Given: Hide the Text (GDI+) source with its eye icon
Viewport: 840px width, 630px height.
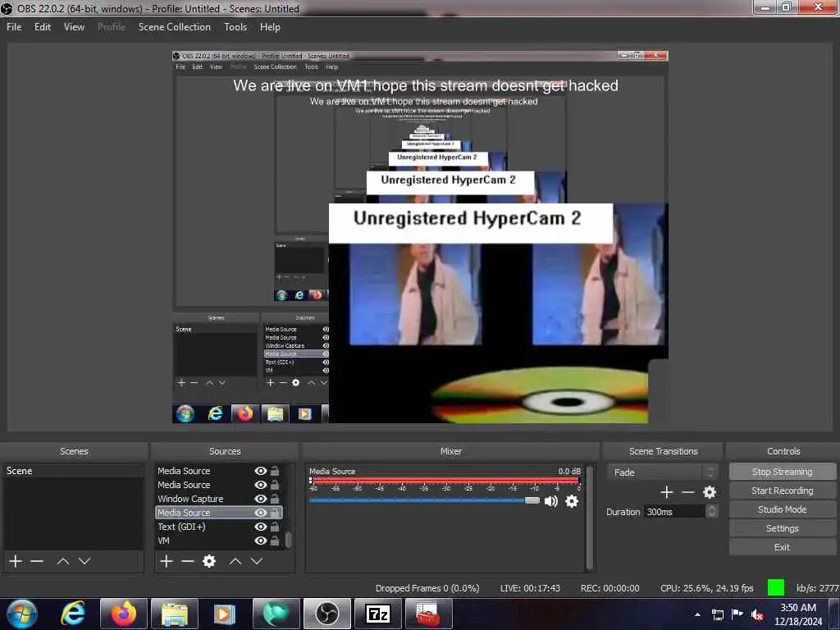Looking at the screenshot, I should [x=260, y=527].
